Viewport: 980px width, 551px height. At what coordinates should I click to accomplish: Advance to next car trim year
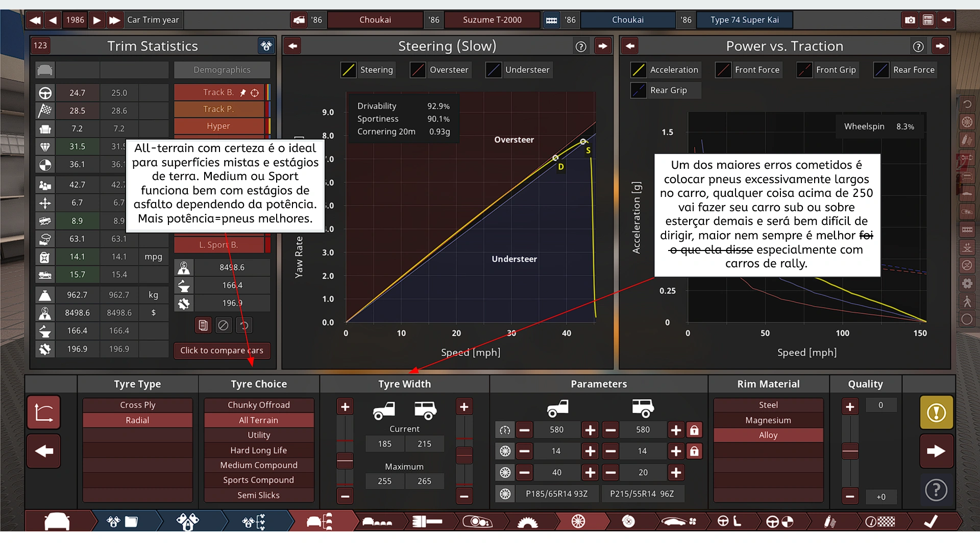pyautogui.click(x=97, y=20)
